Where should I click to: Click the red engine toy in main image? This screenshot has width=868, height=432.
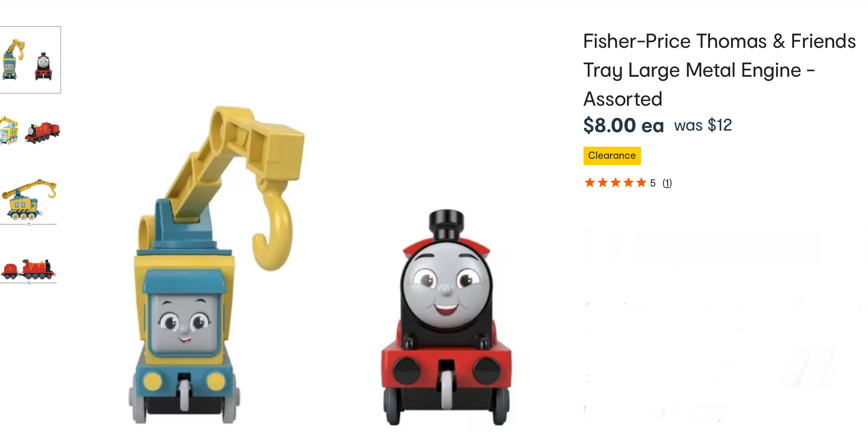coord(446,317)
